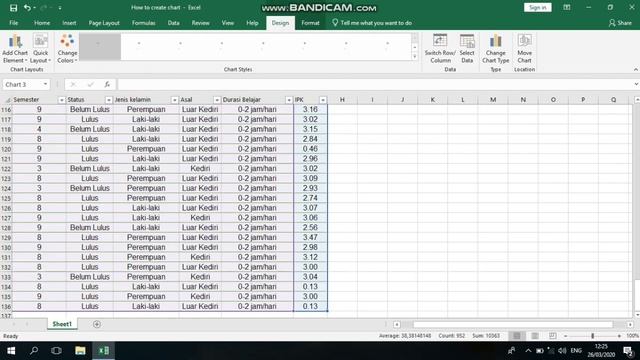
Task: Click the formula bar input
Action: click(x=376, y=84)
